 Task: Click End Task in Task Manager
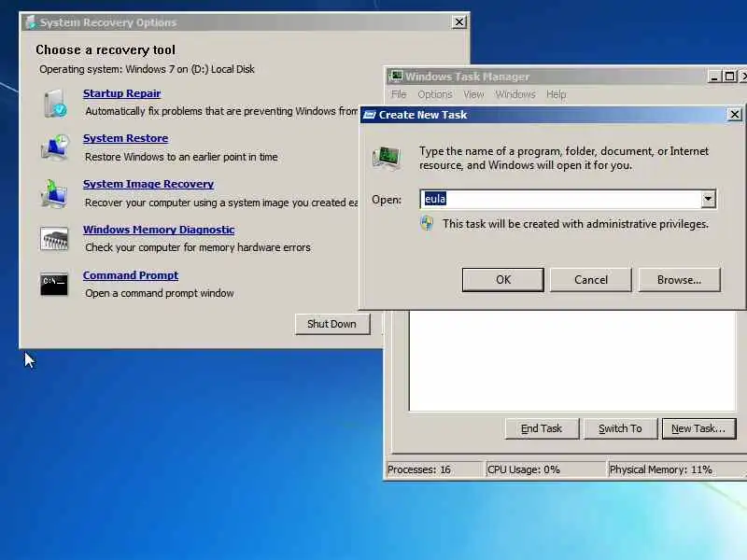(542, 428)
